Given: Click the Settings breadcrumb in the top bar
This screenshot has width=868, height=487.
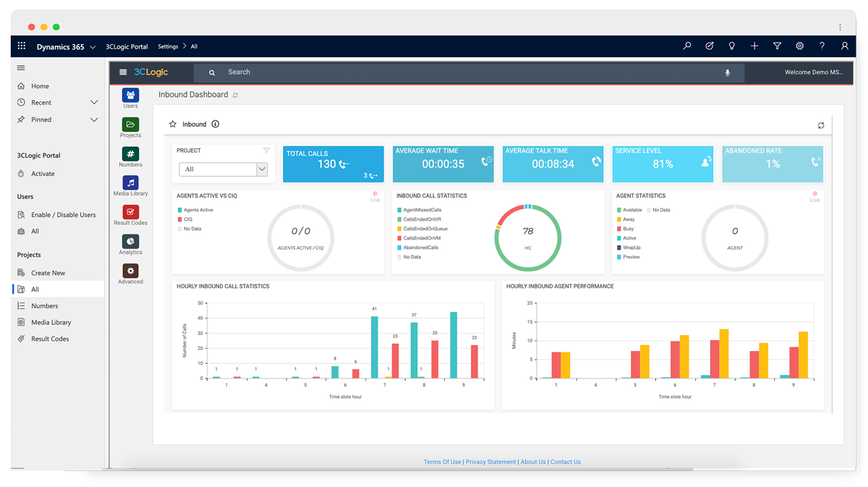Looking at the screenshot, I should tap(168, 46).
